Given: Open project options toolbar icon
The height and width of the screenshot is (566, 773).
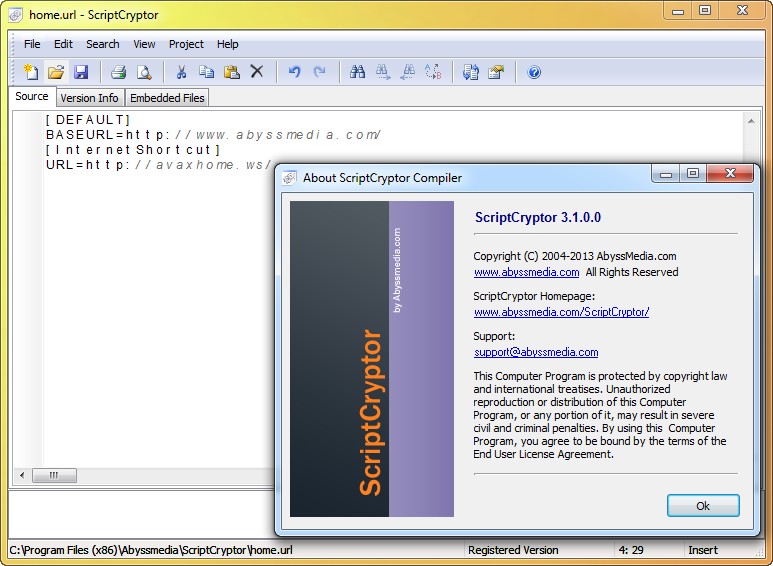Looking at the screenshot, I should (x=496, y=72).
